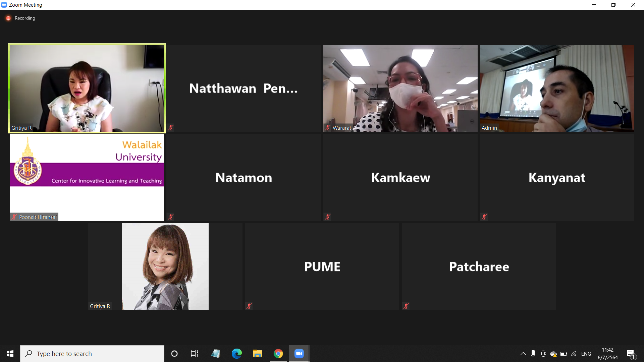Click muted mic icon on Patcharee tile
The width and height of the screenshot is (644, 362).
coord(406,306)
